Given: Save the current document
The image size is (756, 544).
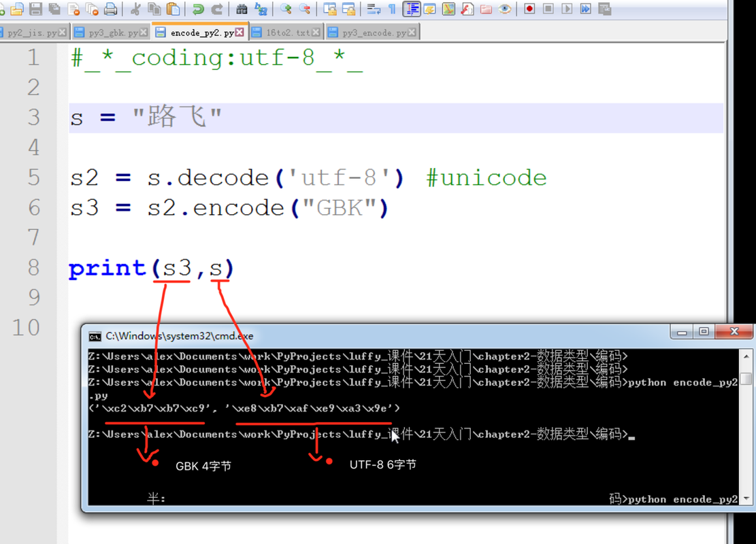Looking at the screenshot, I should [x=35, y=9].
